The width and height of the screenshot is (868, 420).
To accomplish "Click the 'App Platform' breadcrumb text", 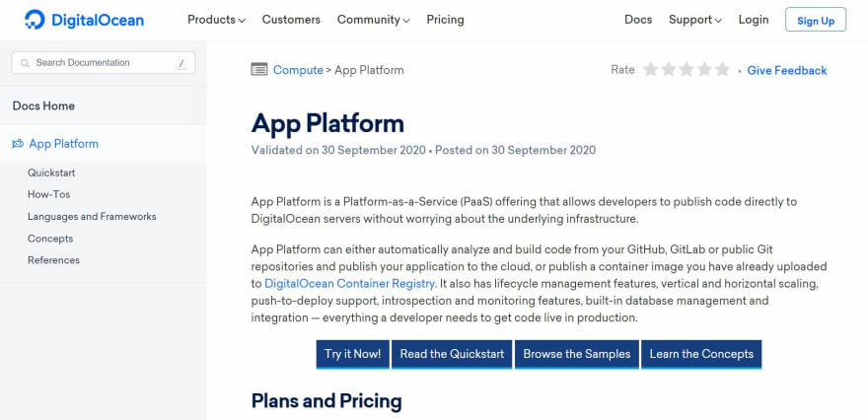I will (369, 70).
